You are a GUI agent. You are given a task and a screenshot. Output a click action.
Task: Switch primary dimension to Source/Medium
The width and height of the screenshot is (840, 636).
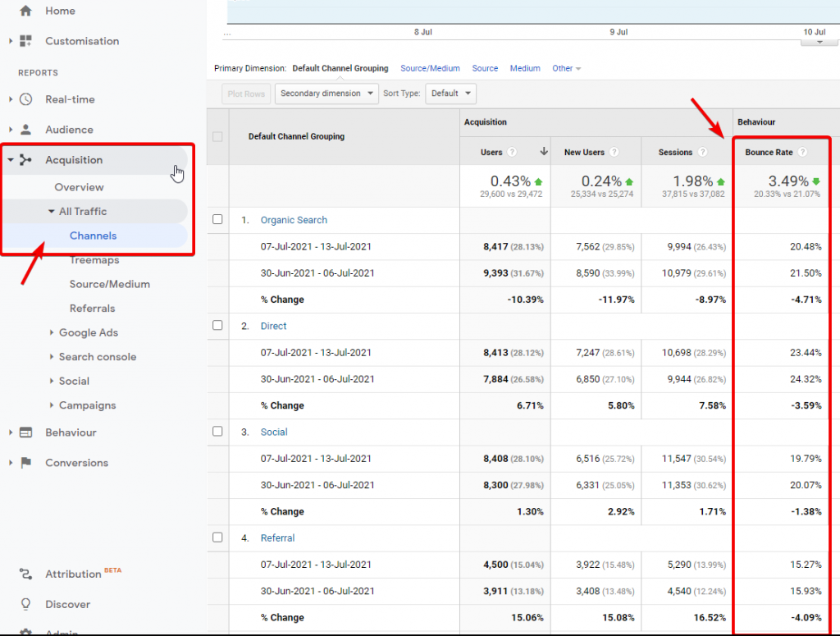(x=430, y=68)
